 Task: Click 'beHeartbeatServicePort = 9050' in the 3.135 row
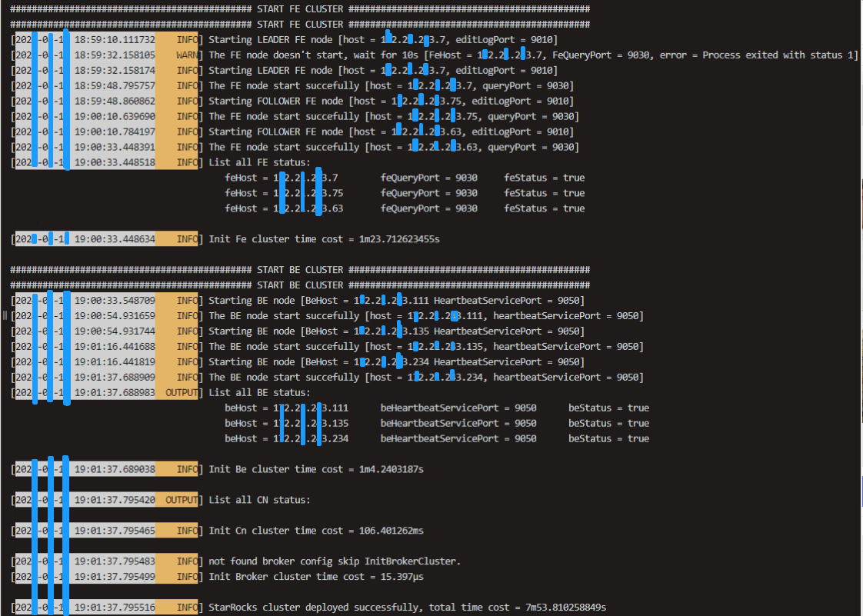point(458,423)
